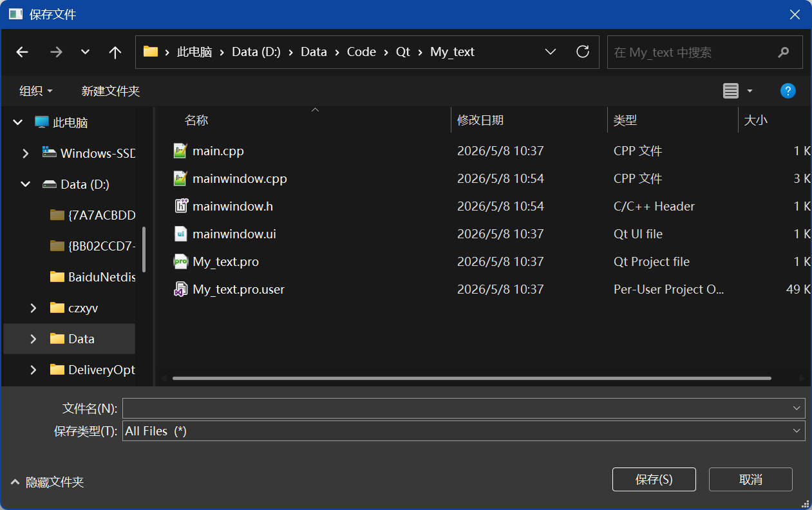This screenshot has height=510, width=812.
Task: Click the main.cpp file icon
Action: (181, 151)
